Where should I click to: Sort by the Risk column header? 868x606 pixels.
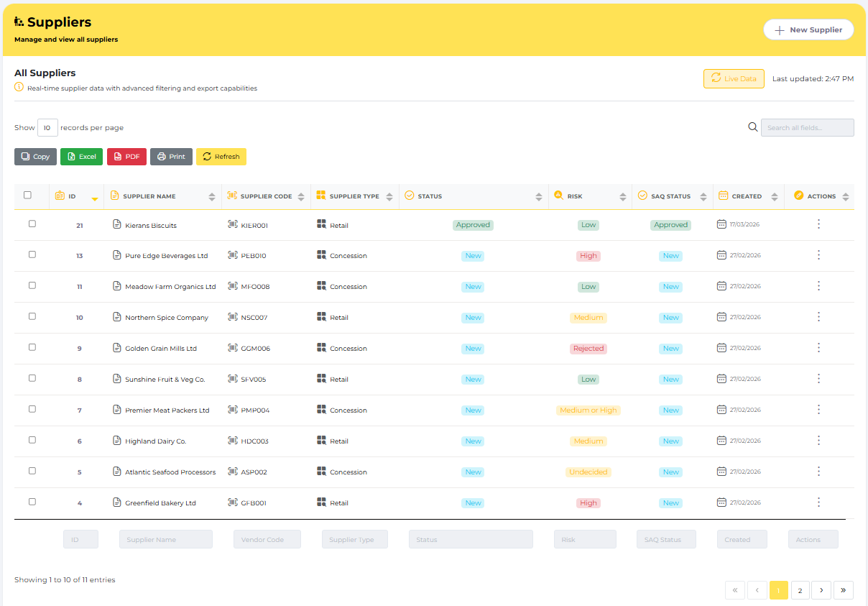575,196
